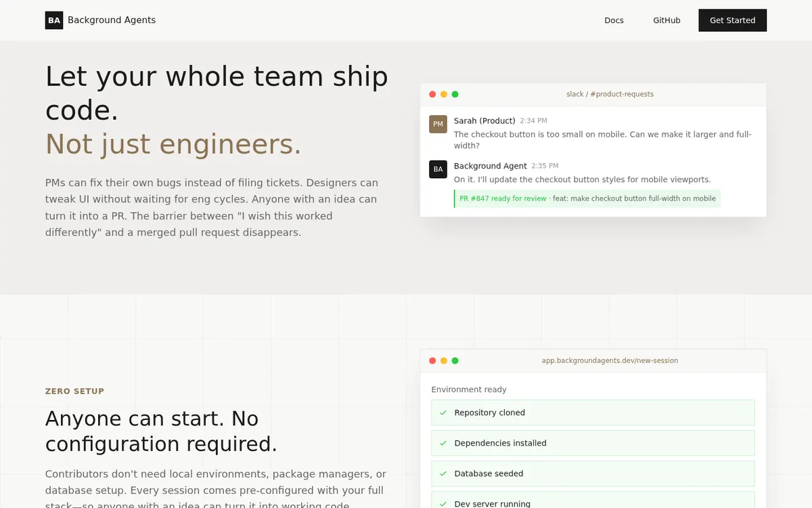
Task: Click the paragraph about contributors' local environments
Action: pos(216,490)
